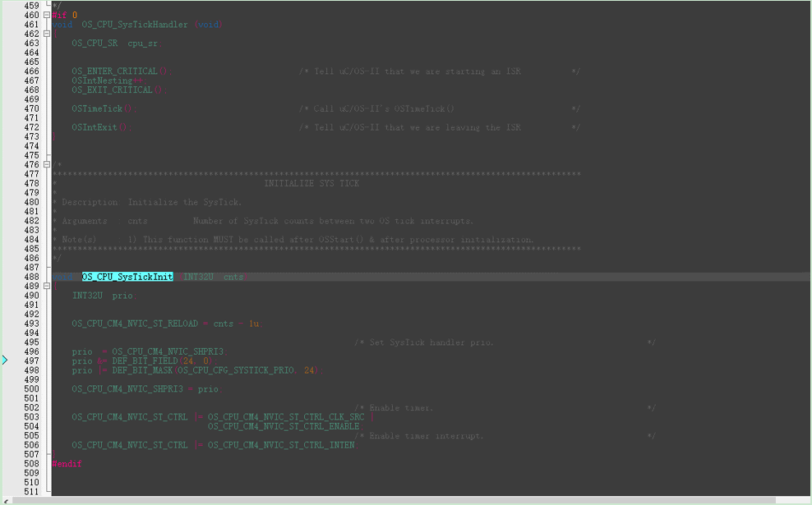This screenshot has width=812, height=505.
Task: Click OSIntNesting on line 467
Action: coord(102,80)
